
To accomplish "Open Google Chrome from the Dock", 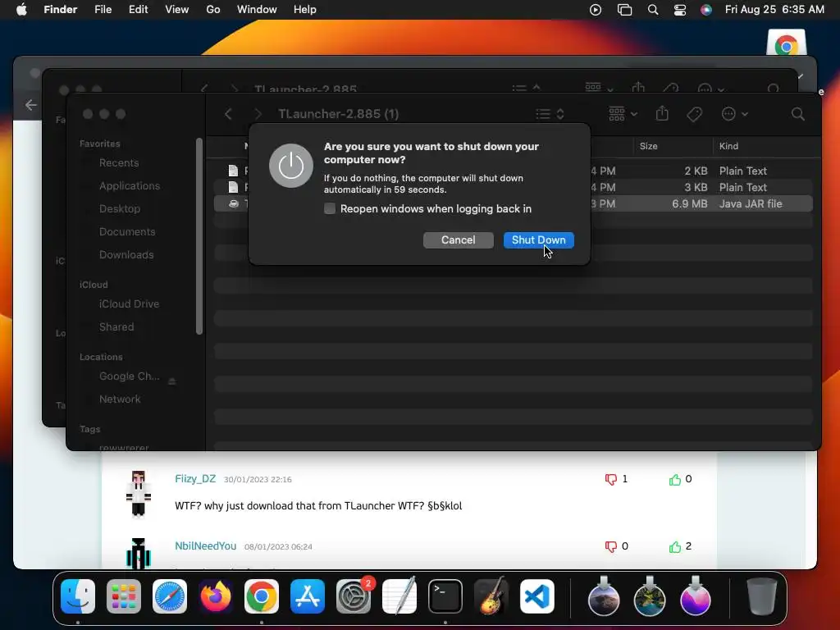I will pyautogui.click(x=262, y=596).
